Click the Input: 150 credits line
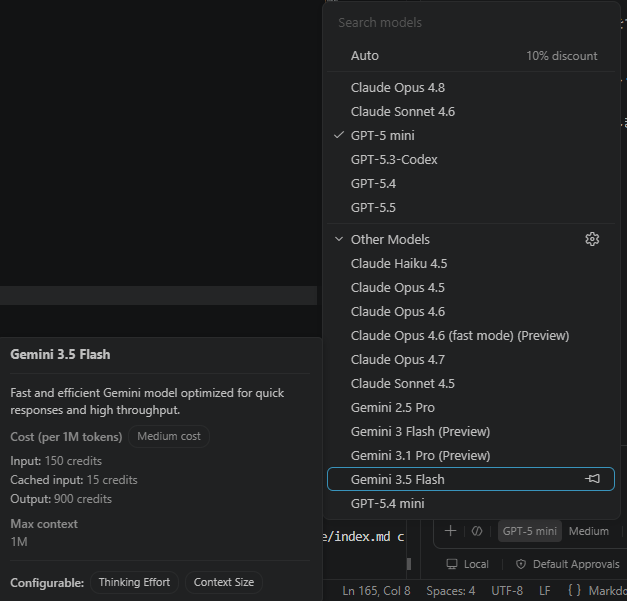This screenshot has height=601, width=627. tap(56, 461)
